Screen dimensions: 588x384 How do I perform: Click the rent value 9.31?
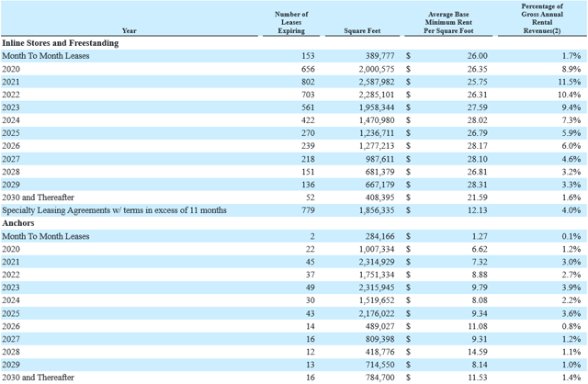480,339
